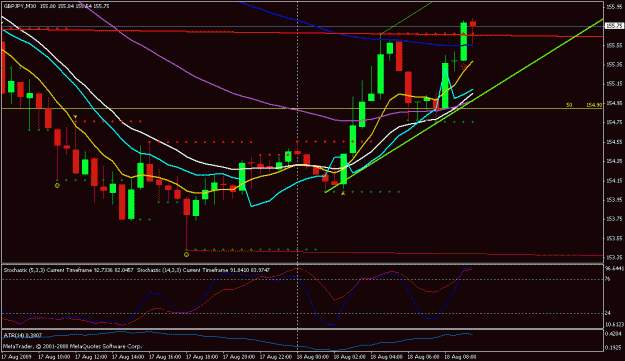Viewport: 625px width, 361px height.
Task: Click the yellow 50 level label
Action: pos(569,105)
